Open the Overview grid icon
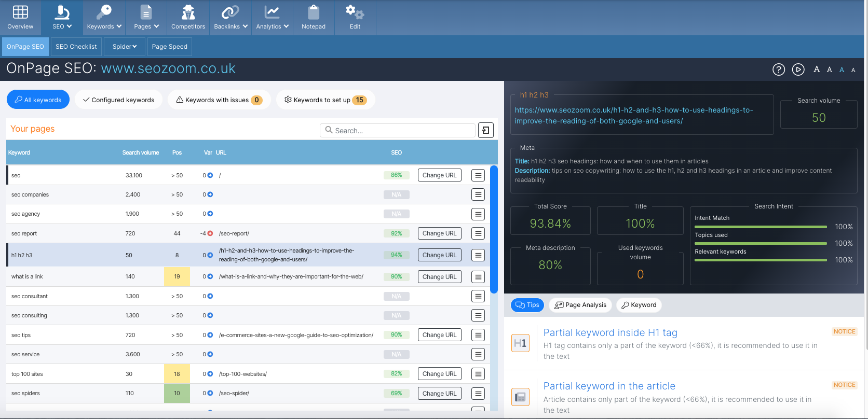Image resolution: width=868 pixels, height=419 pixels. click(20, 12)
